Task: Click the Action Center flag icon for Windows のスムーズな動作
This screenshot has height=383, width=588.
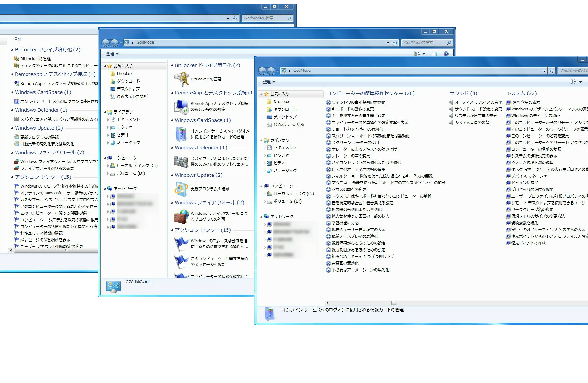Action: (181, 244)
